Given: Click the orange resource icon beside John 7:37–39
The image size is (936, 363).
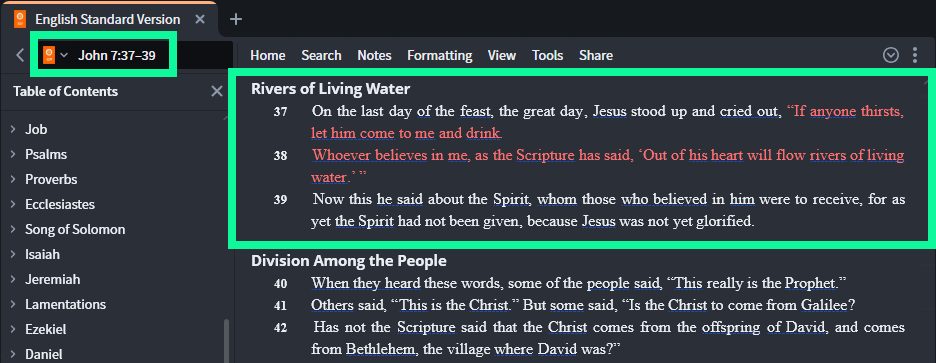Looking at the screenshot, I should pos(50,56).
